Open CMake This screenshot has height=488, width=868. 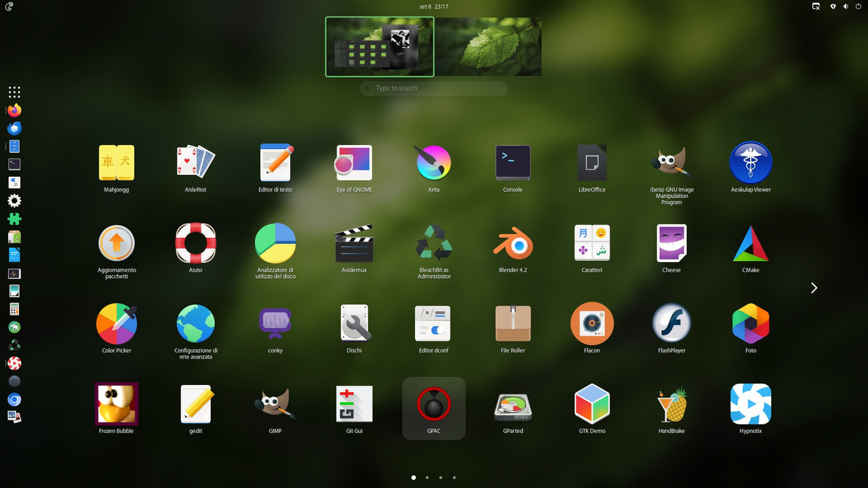tap(751, 243)
